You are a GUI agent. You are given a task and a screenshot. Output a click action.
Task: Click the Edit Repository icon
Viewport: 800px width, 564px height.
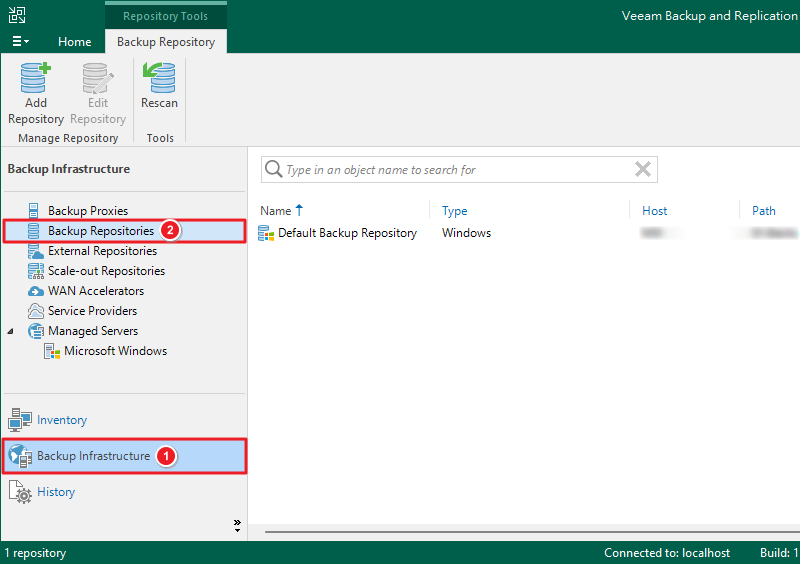pos(98,78)
